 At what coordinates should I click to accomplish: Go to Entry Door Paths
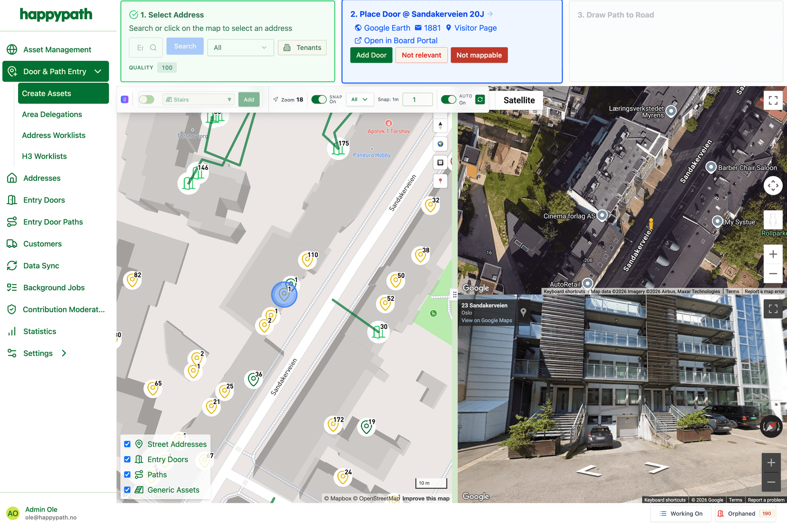click(x=53, y=222)
